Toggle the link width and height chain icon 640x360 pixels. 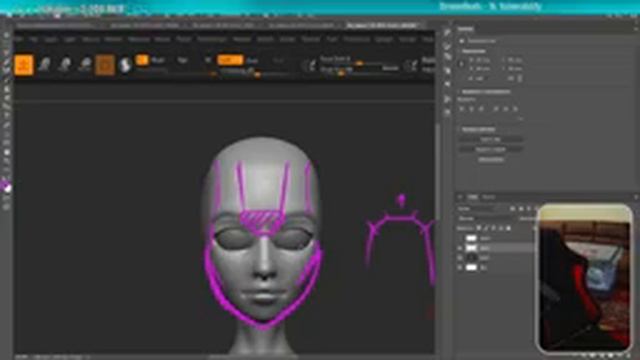tap(462, 64)
